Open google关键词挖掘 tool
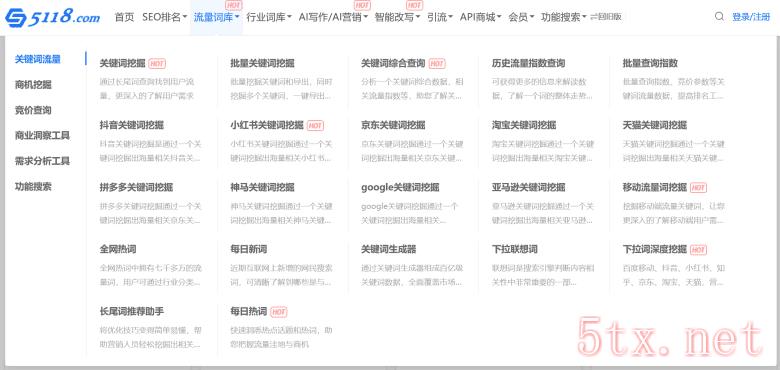 (x=400, y=187)
